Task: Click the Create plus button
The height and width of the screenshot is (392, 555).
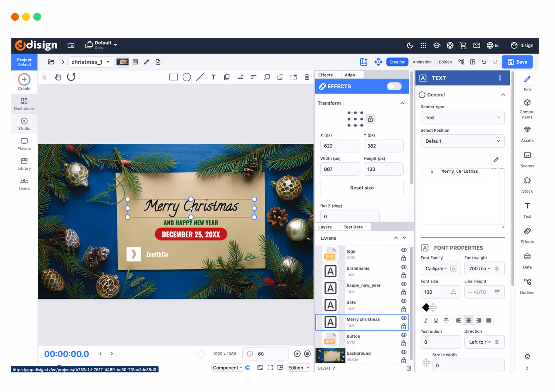Action: 24,79
